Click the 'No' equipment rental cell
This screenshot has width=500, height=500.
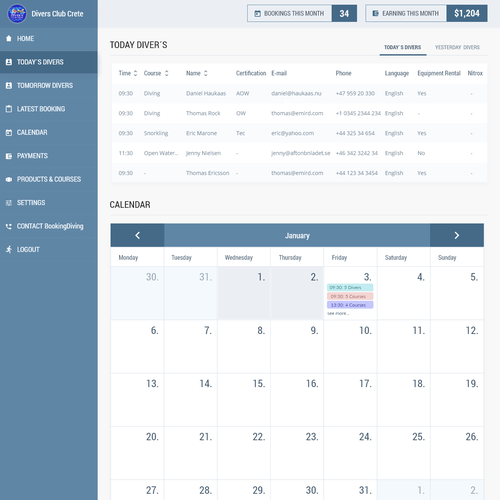(421, 153)
